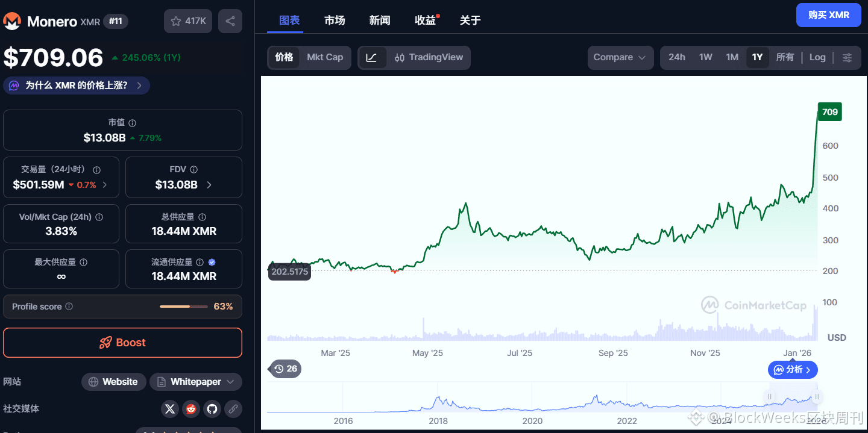This screenshot has width=868, height=433.
Task: Switch to the 市场 tab
Action: (x=335, y=20)
